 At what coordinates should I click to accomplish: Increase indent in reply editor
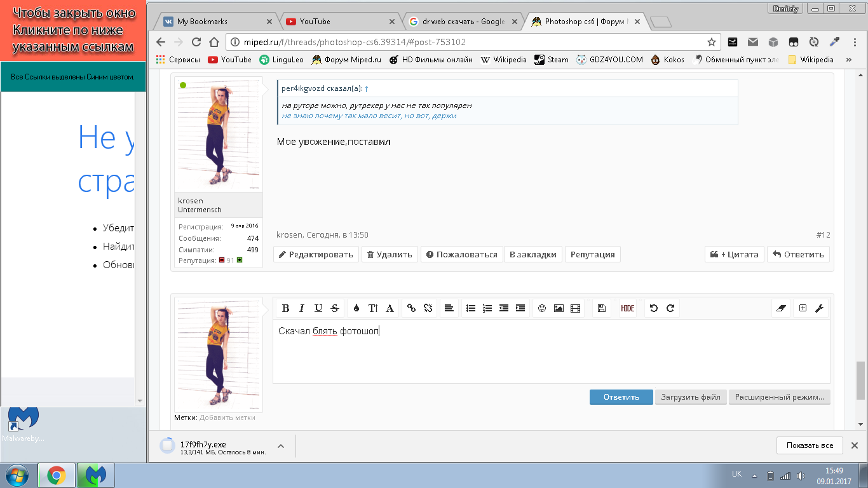click(520, 308)
